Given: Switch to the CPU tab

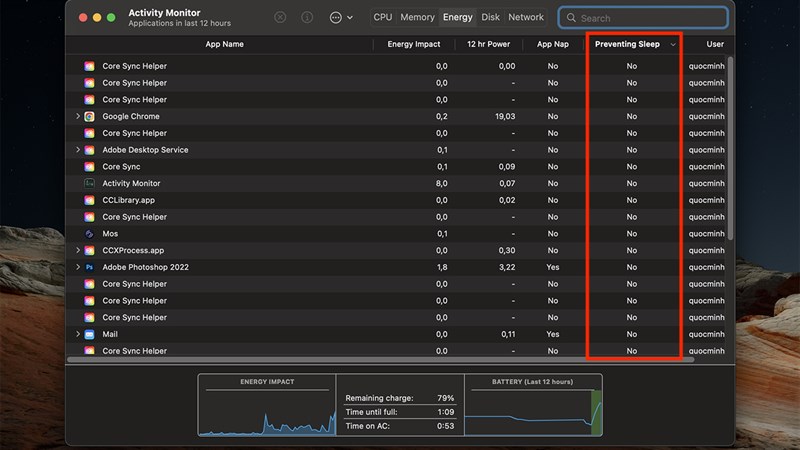Looking at the screenshot, I should (x=383, y=18).
